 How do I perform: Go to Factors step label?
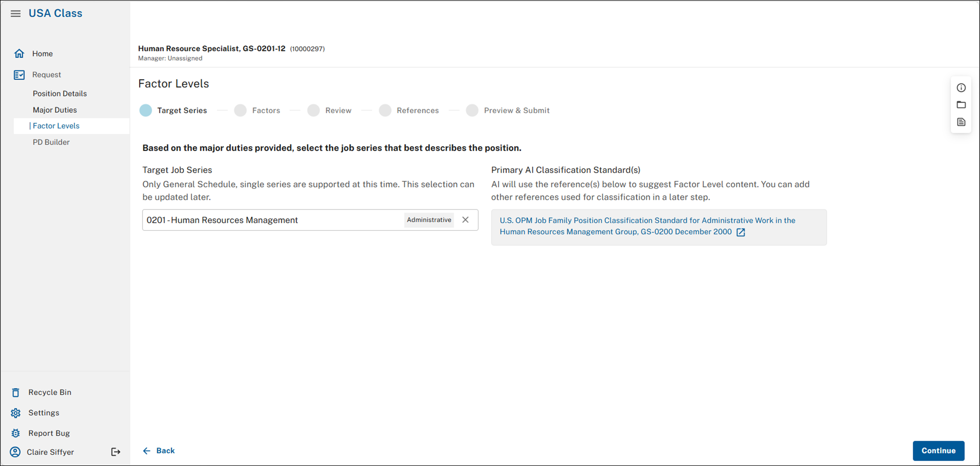[266, 111]
